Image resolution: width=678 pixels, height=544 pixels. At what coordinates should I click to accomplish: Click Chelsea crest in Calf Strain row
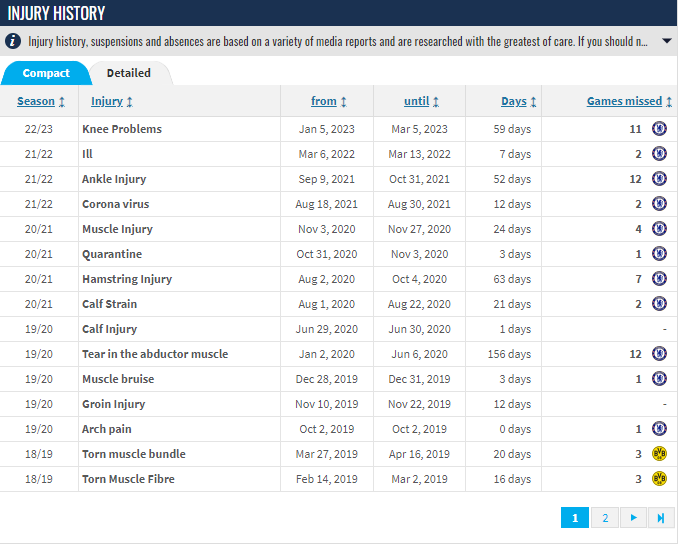click(659, 304)
